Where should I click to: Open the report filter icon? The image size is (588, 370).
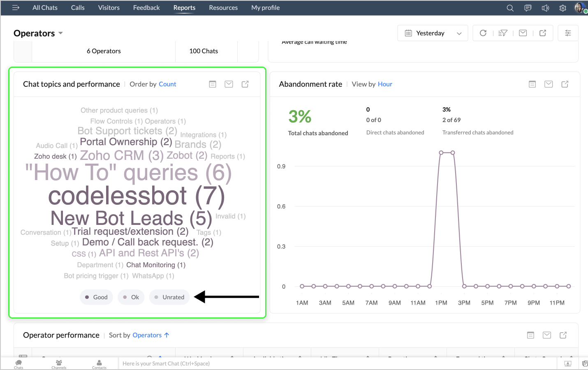[x=503, y=33]
